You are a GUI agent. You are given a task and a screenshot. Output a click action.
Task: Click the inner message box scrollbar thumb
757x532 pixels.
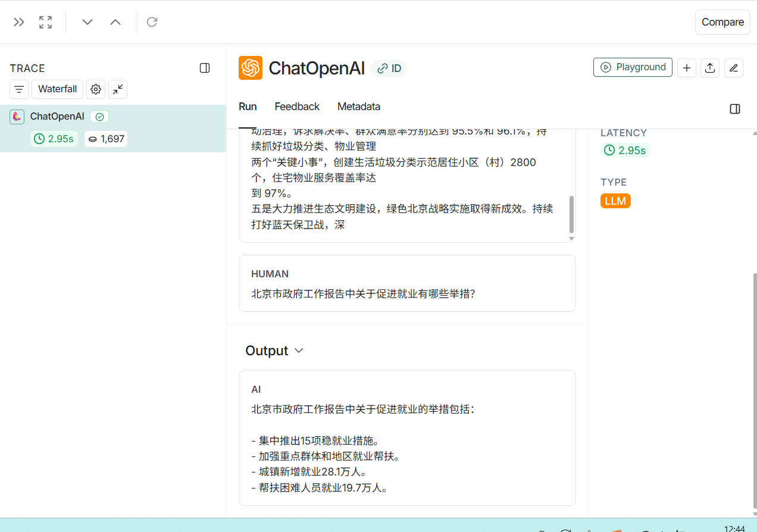[x=572, y=214]
